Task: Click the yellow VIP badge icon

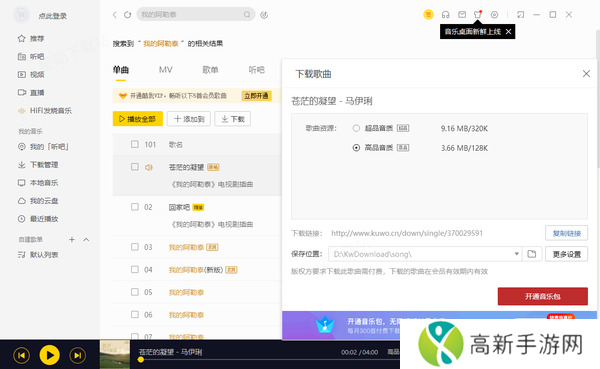Action: pyautogui.click(x=428, y=15)
